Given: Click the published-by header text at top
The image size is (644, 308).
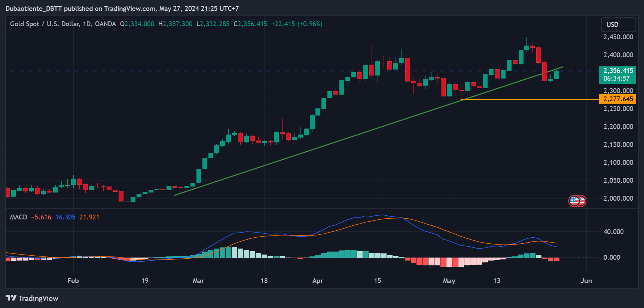Looking at the screenshot, I should pyautogui.click(x=122, y=9).
